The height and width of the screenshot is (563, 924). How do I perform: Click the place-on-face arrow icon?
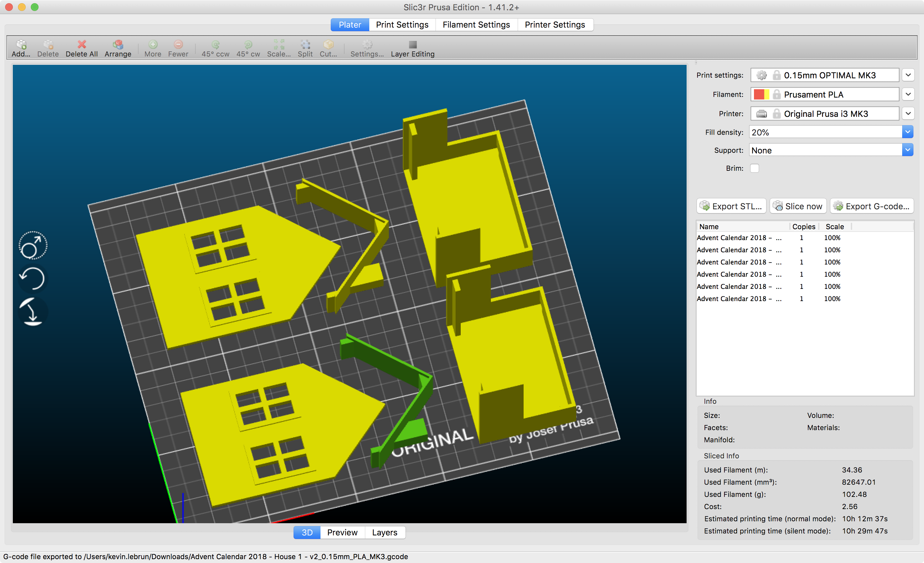point(32,312)
